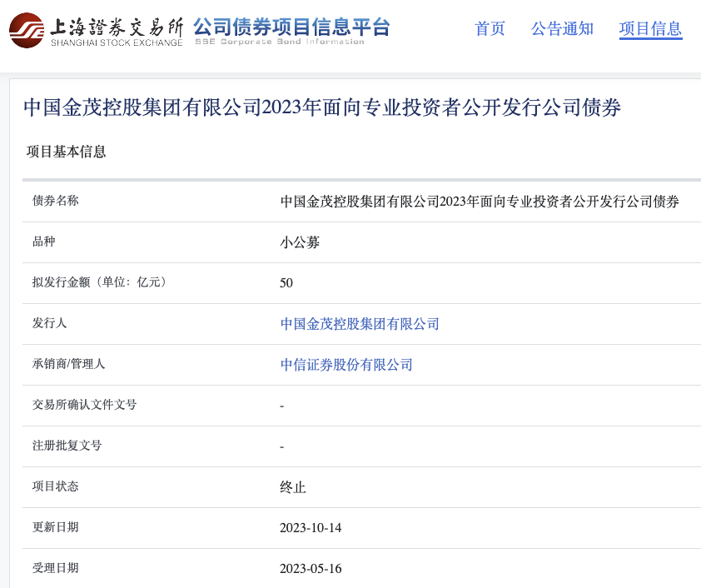Click the date 2023-10-14
Image resolution: width=701 pixels, height=588 pixels.
click(311, 528)
